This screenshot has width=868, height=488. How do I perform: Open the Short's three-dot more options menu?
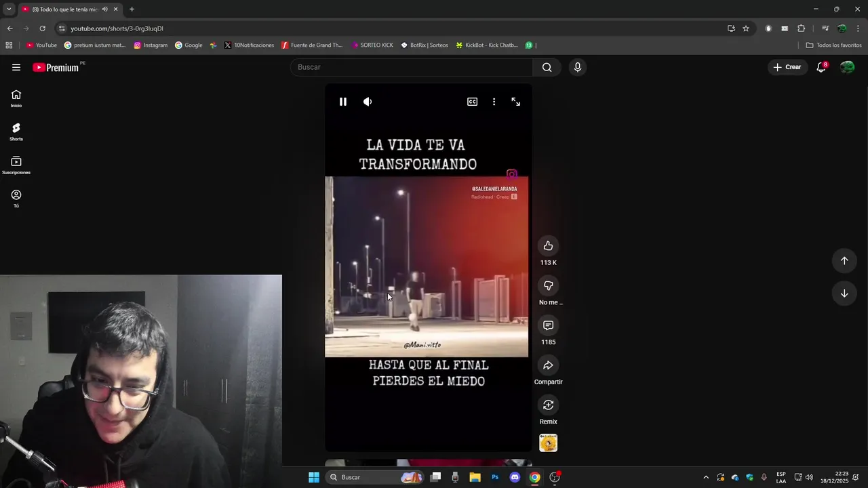pyautogui.click(x=494, y=102)
